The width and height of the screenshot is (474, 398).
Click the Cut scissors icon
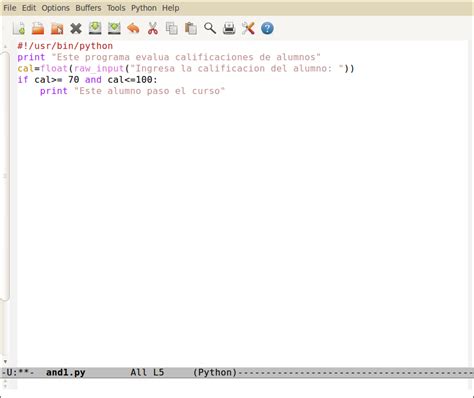(153, 29)
